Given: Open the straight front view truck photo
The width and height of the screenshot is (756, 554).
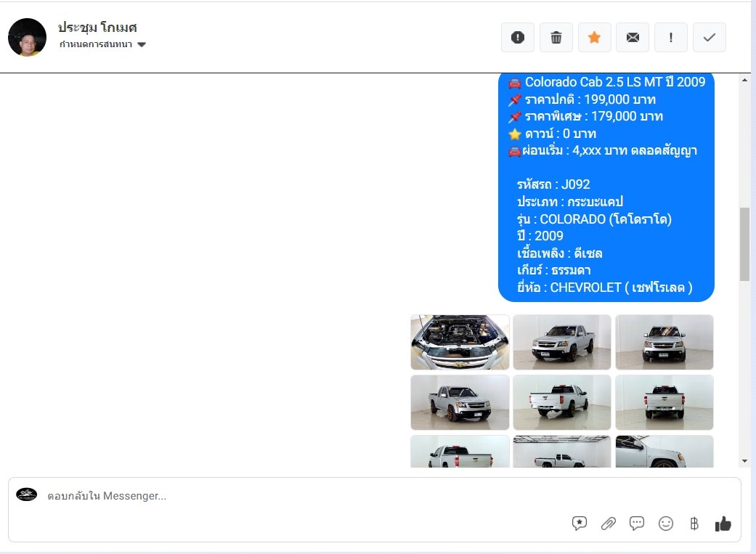Looking at the screenshot, I should pos(664,342).
